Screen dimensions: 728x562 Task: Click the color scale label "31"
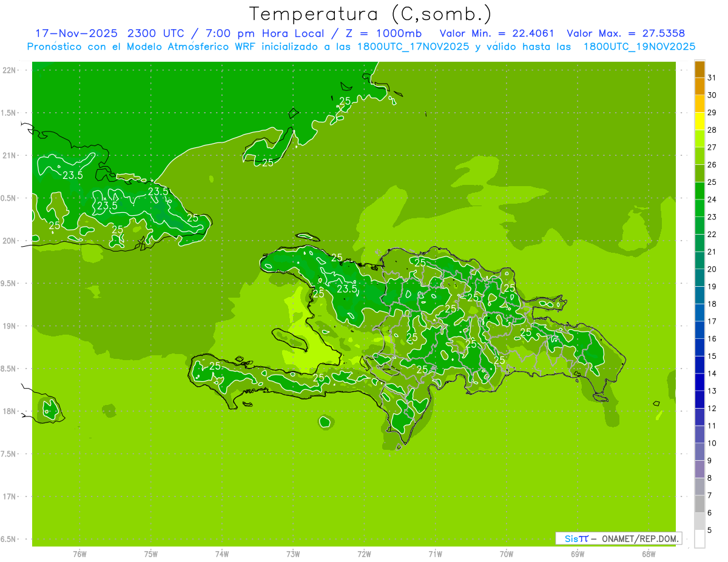click(x=712, y=78)
